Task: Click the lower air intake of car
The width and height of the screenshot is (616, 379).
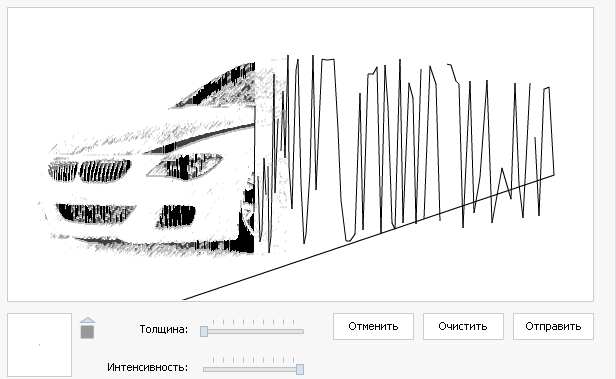Action: tap(96, 213)
